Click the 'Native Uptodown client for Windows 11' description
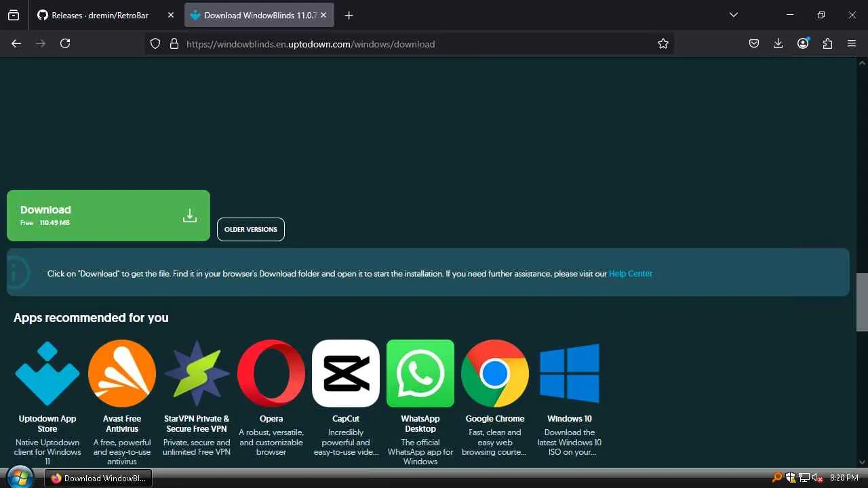 point(47,452)
